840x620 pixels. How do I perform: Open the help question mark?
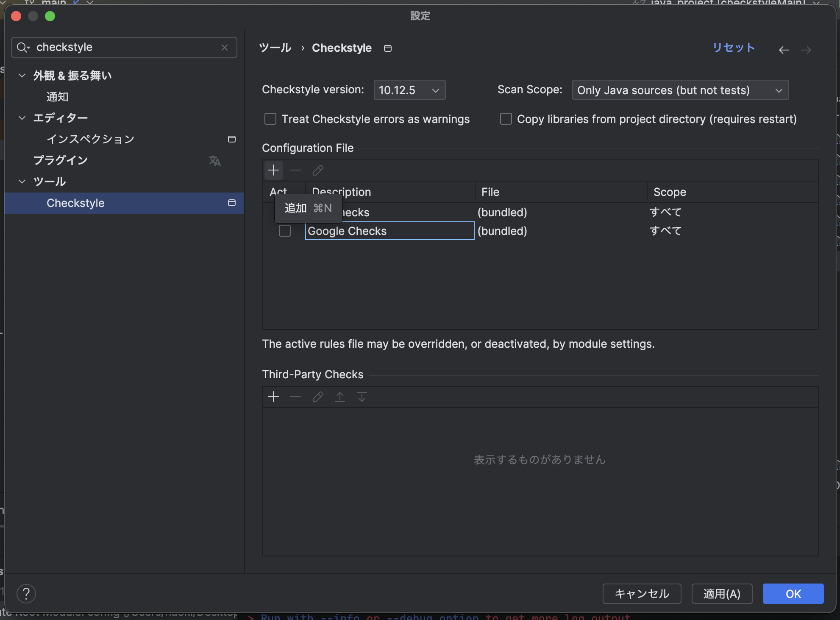[26, 594]
